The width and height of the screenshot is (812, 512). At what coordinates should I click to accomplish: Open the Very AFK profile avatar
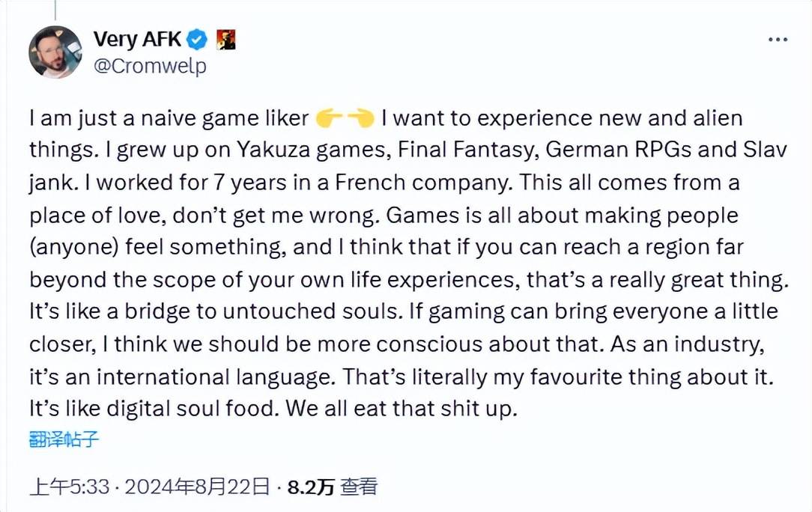point(55,52)
